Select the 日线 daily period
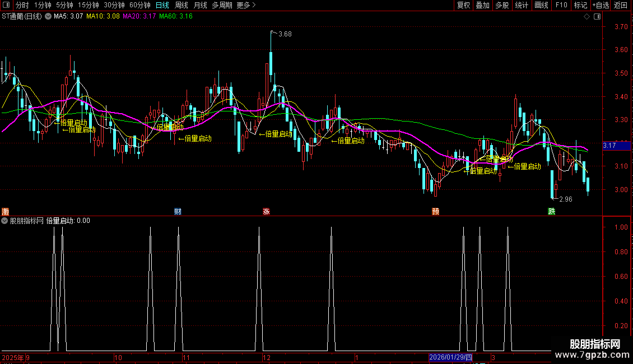 click(x=162, y=5)
